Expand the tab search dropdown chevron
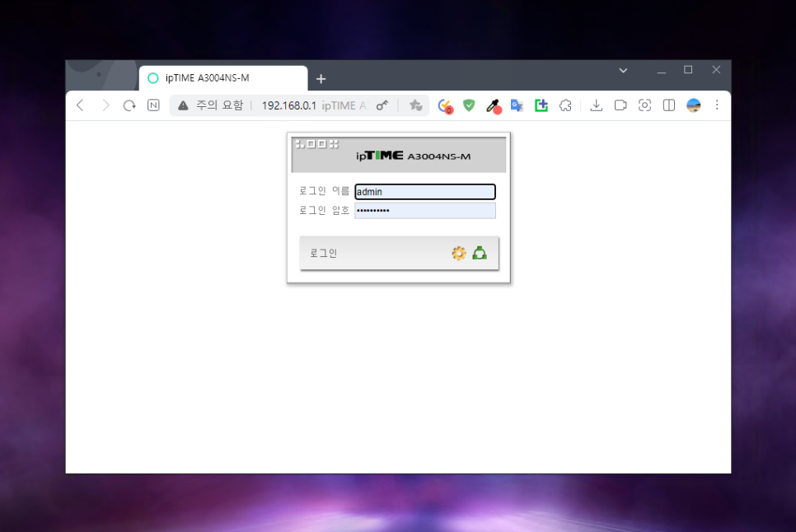The image size is (796, 532). (623, 71)
